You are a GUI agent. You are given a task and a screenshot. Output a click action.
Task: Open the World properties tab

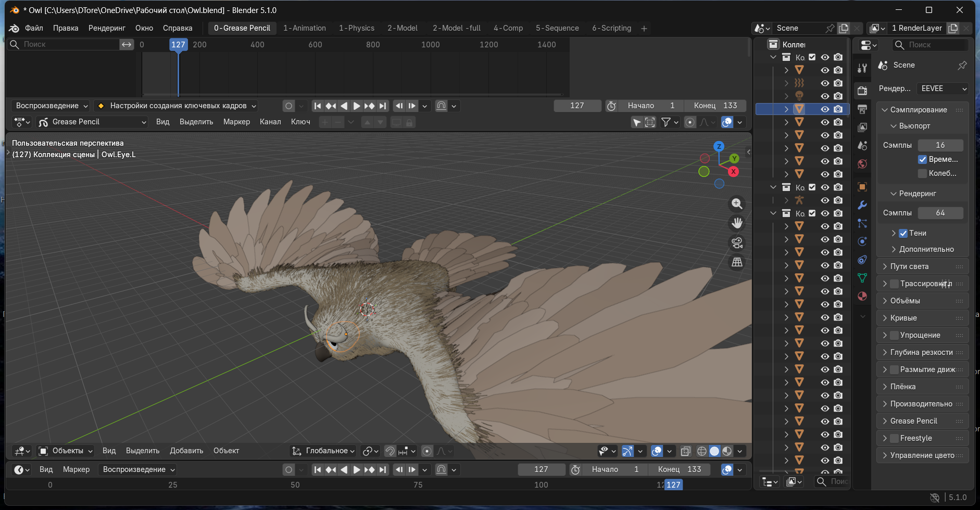(x=862, y=164)
